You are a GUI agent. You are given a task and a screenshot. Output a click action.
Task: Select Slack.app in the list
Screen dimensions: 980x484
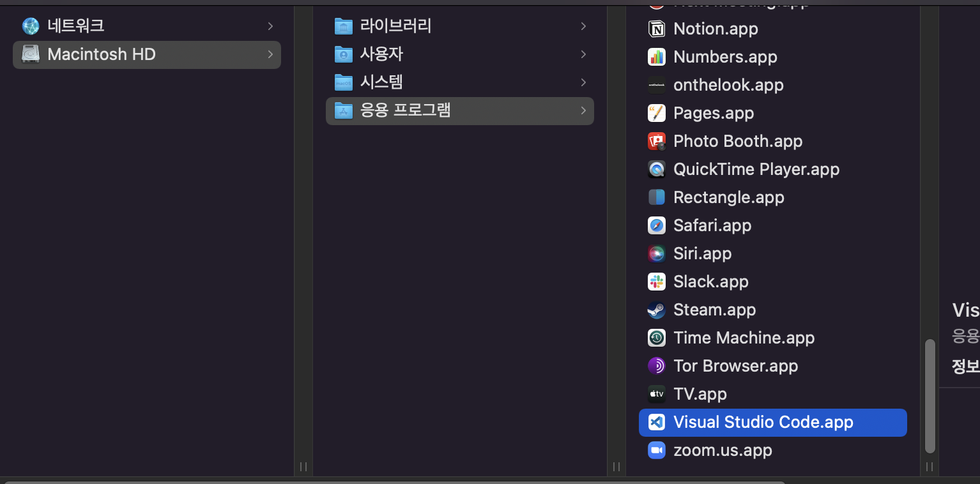[711, 282]
